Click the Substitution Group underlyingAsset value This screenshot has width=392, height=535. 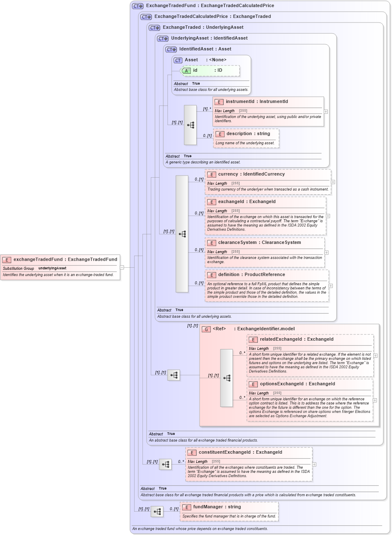[x=52, y=269]
